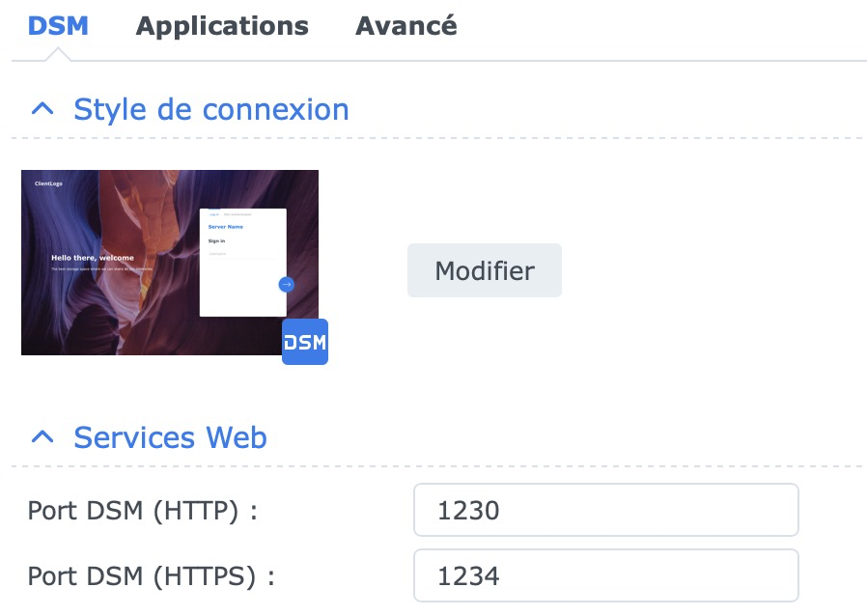Click the Port DSM (HTTPS) label
The image size is (867, 616).
(151, 576)
